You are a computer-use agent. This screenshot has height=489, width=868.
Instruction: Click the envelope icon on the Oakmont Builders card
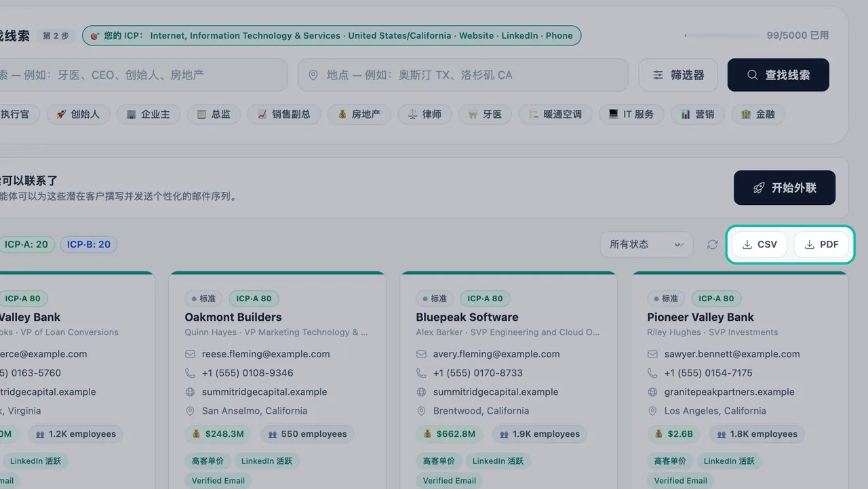tap(190, 354)
